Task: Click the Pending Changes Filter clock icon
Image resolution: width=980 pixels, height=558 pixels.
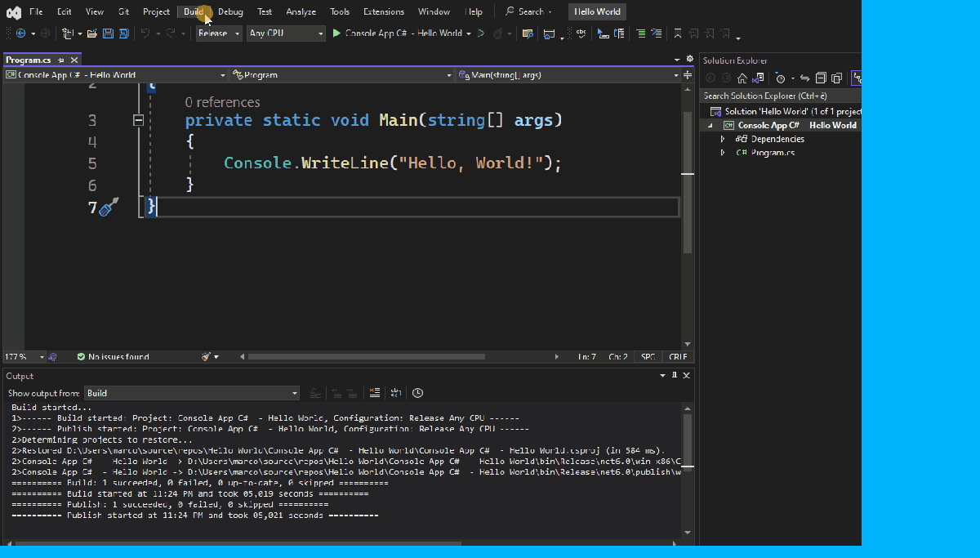Action: [x=780, y=78]
